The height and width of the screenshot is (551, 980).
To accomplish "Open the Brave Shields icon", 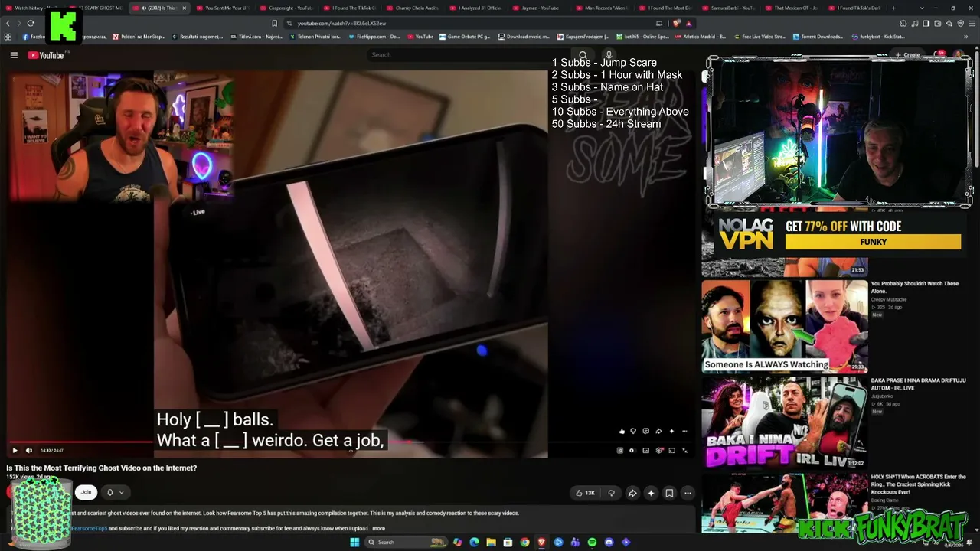I will [x=677, y=23].
